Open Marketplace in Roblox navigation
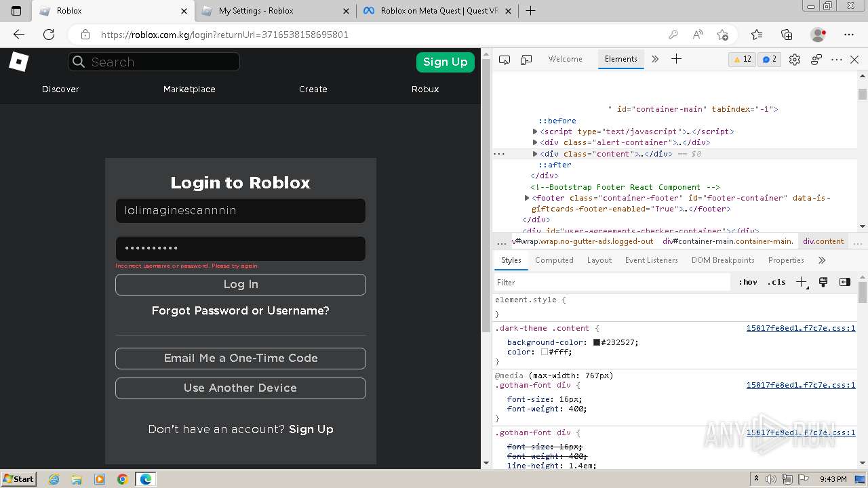 tap(189, 89)
